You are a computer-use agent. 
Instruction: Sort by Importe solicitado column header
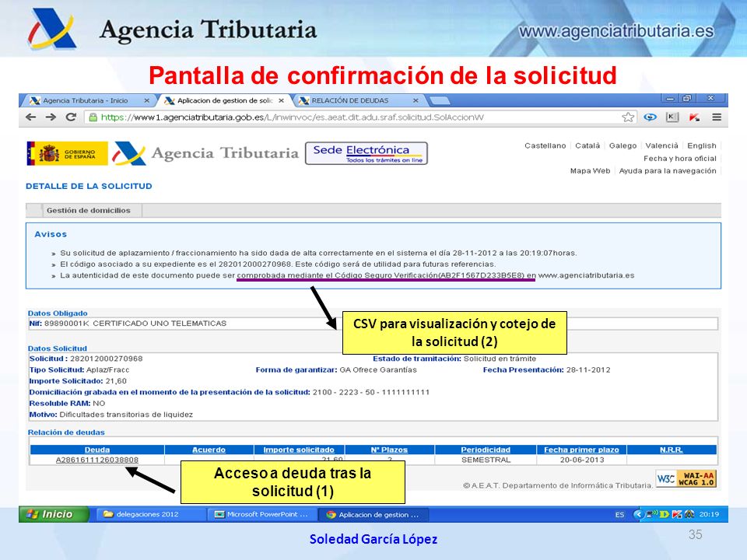[x=299, y=450]
